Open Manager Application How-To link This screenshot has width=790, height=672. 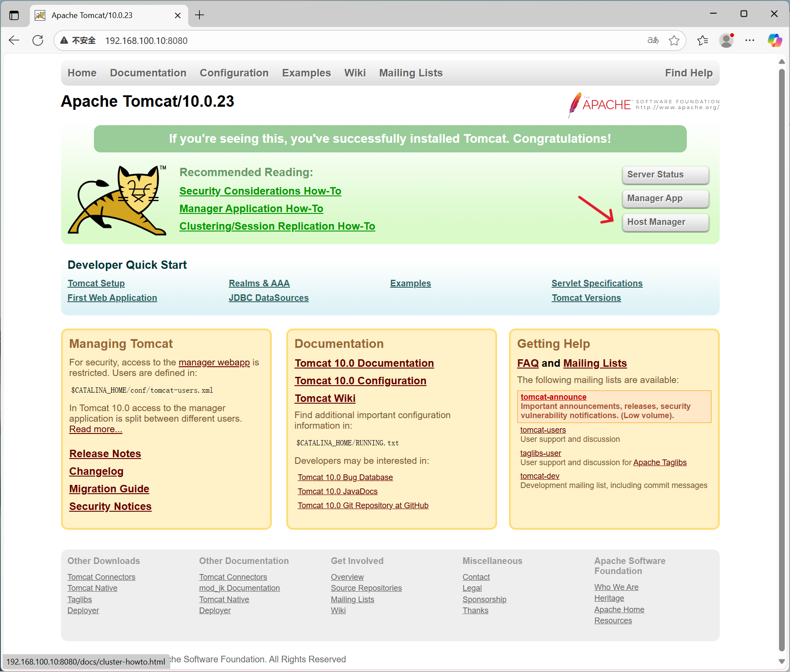coord(251,209)
